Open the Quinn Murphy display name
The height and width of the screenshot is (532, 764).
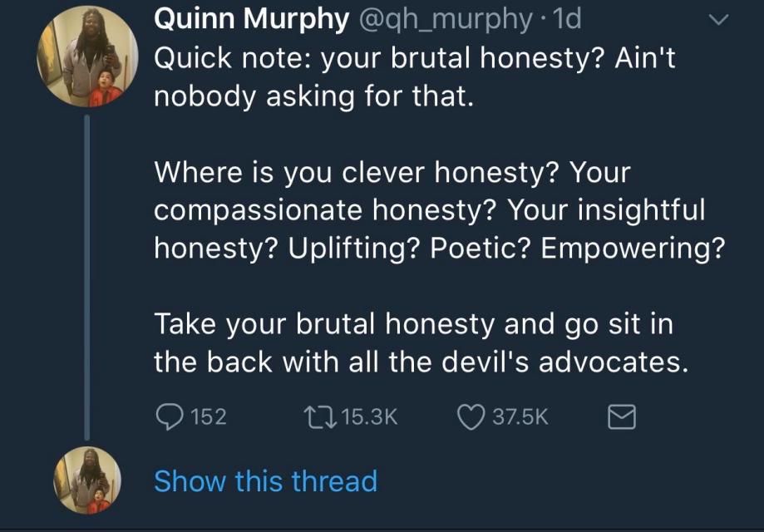pos(251,18)
